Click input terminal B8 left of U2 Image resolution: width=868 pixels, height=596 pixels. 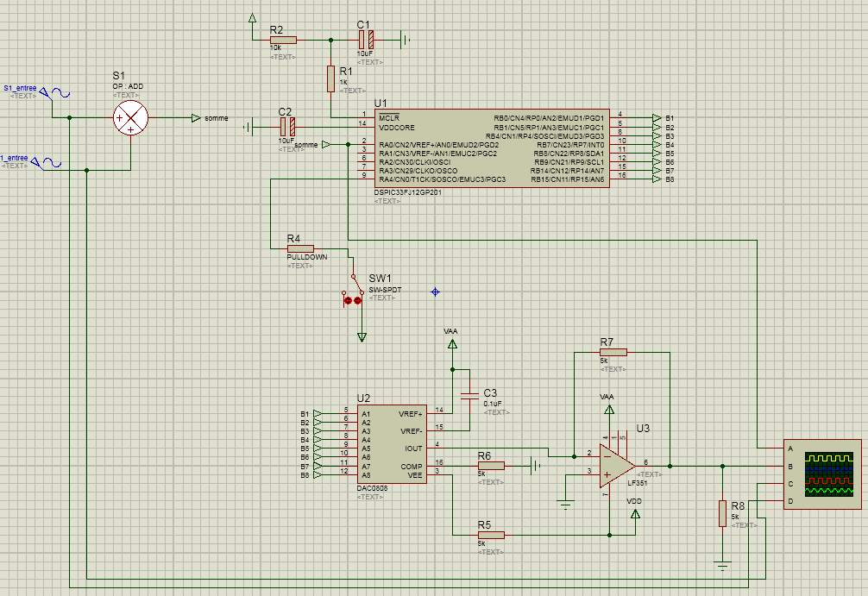(318, 474)
